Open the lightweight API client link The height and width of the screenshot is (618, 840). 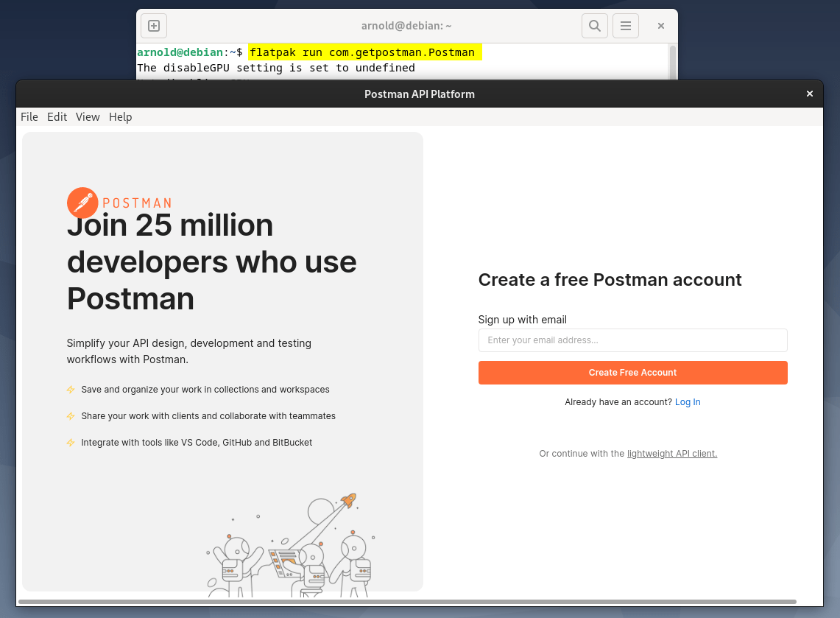pyautogui.click(x=671, y=453)
